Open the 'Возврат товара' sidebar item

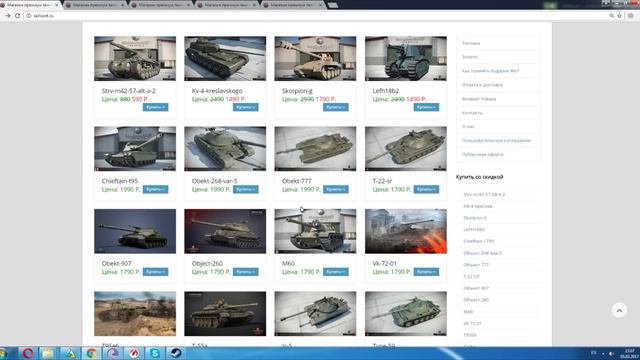[x=498, y=99]
